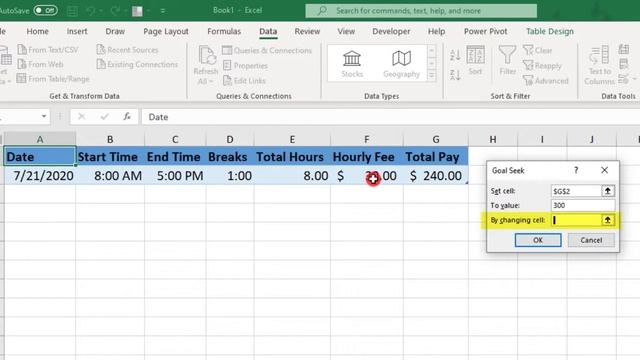This screenshot has width=640, height=360.
Task: Click Goal Seek help question mark
Action: pos(576,170)
